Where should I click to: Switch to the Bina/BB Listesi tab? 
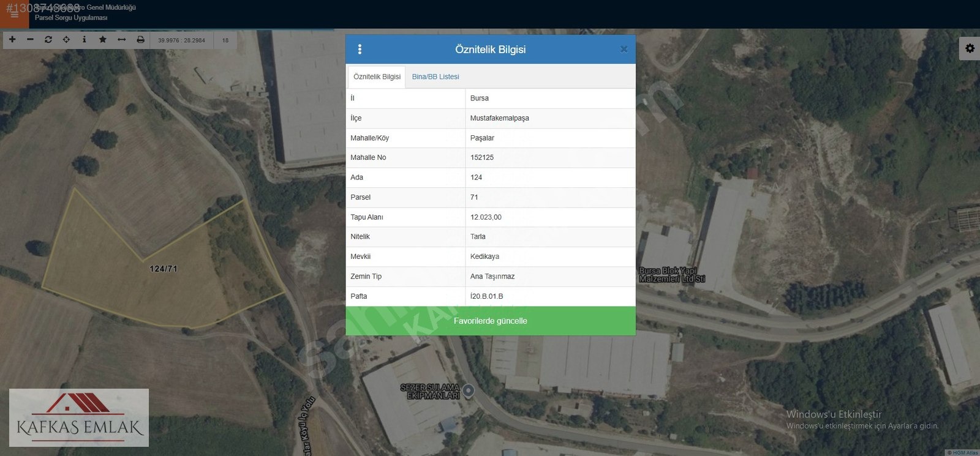[435, 77]
